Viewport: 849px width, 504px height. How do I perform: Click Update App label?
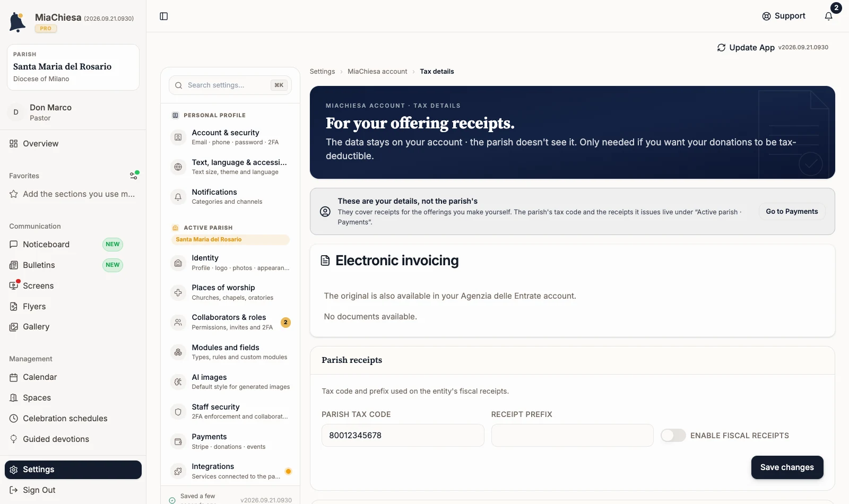point(752,48)
